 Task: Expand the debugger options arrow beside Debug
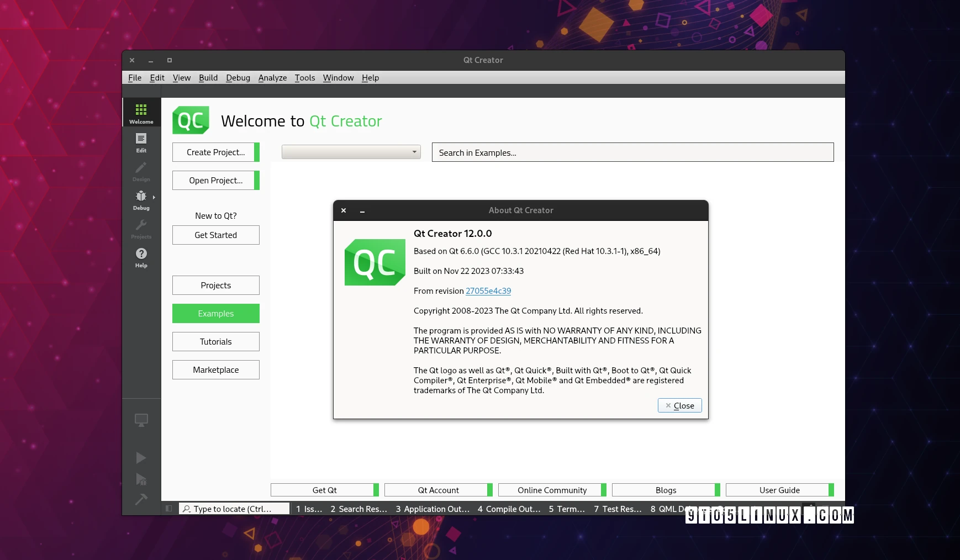[x=154, y=197]
